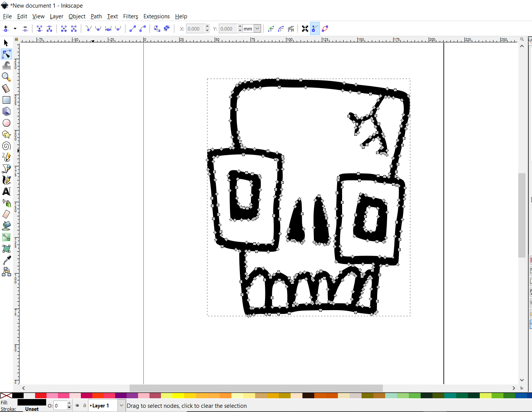
Task: Toggle show Bezier handles of selected nodes
Action: [x=315, y=28]
